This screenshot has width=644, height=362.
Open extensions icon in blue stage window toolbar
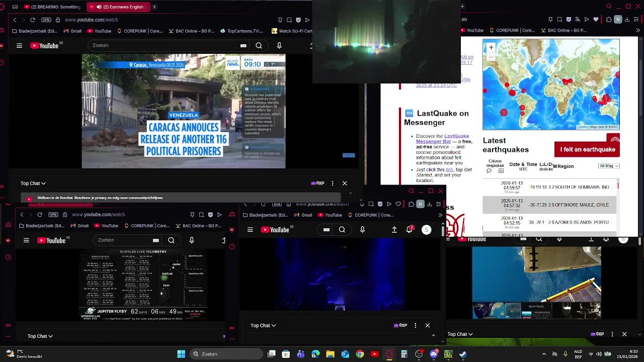pyautogui.click(x=411, y=204)
